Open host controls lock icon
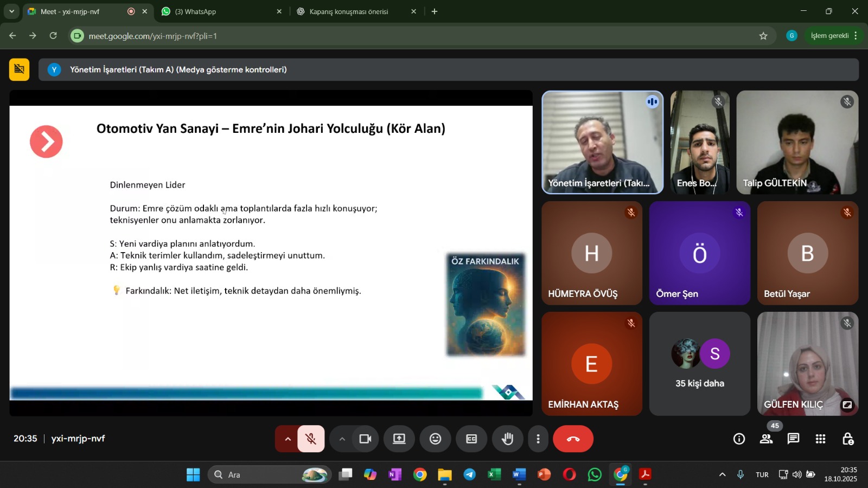868x488 pixels. (x=847, y=439)
